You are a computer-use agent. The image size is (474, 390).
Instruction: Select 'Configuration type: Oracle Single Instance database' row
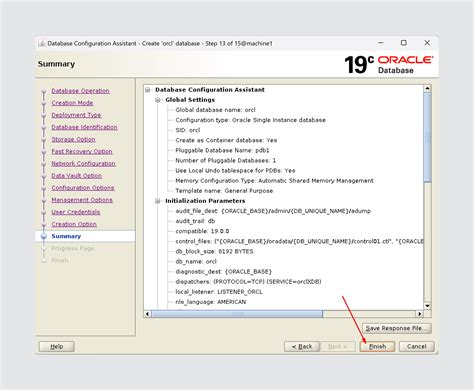pos(250,120)
